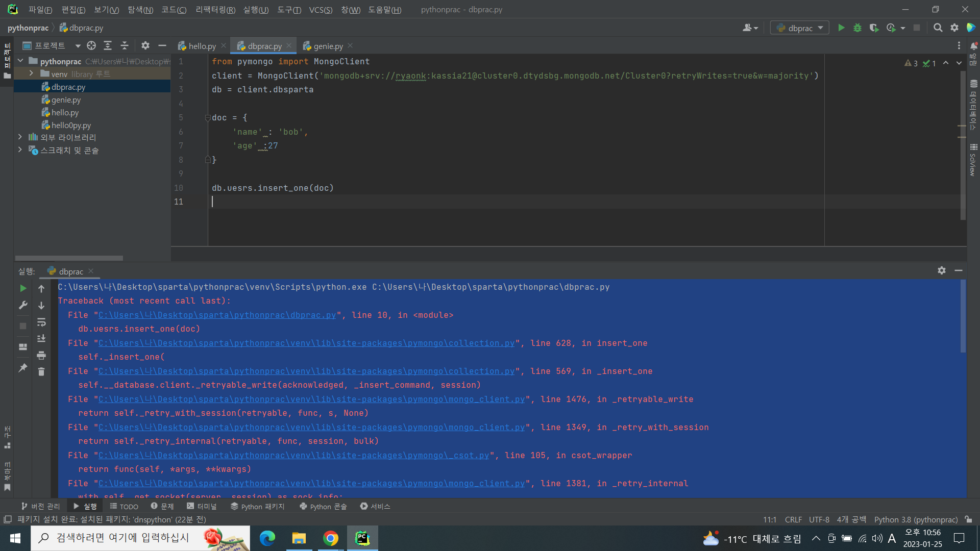980x551 pixels.
Task: Expand all in project panel toolbar
Action: click(x=108, y=46)
